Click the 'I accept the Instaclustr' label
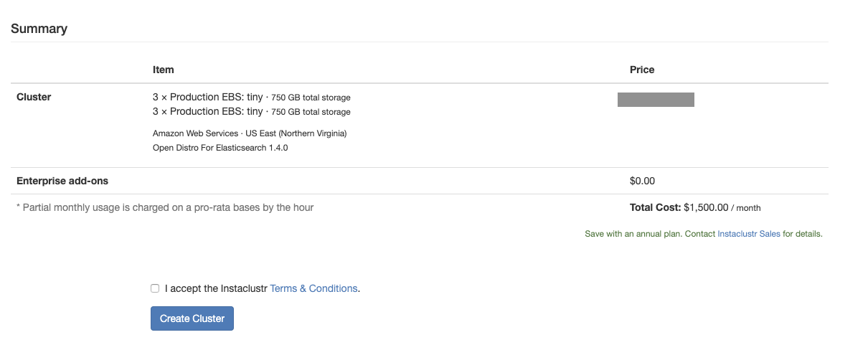Viewport: 868px width, 350px height. point(216,288)
